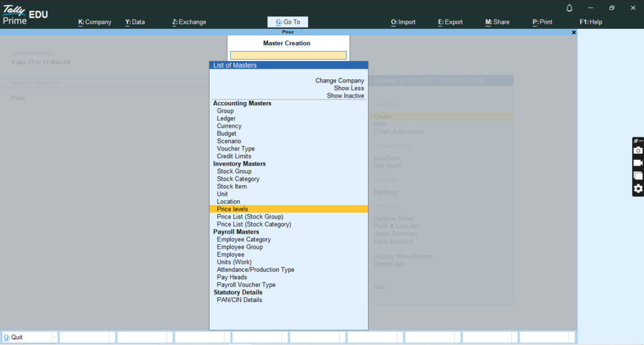
Task: Click Alter in Gateway of Tally
Action: 380,124
